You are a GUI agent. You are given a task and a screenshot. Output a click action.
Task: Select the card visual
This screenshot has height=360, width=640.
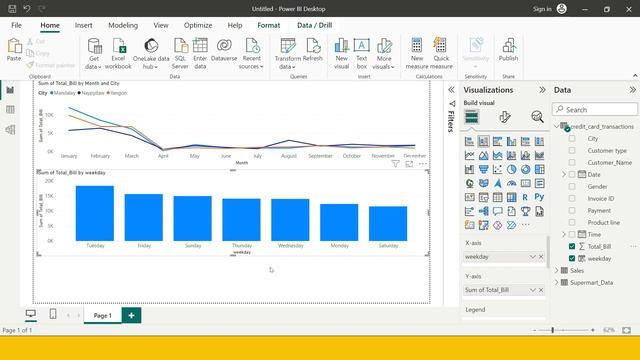pyautogui.click(x=525, y=183)
